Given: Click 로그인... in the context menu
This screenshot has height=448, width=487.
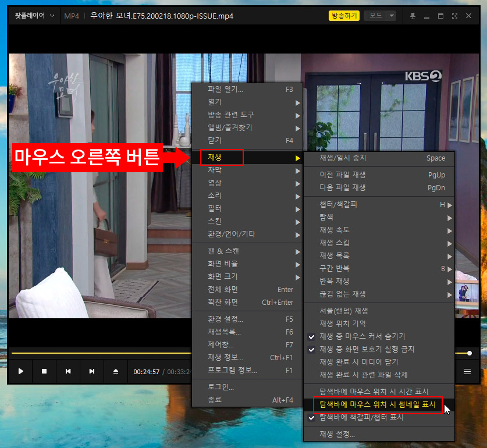Looking at the screenshot, I should (247, 387).
